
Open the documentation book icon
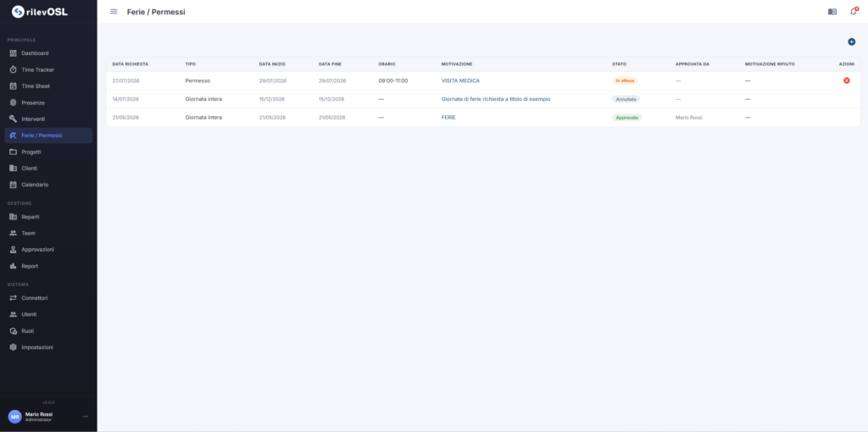tap(832, 12)
